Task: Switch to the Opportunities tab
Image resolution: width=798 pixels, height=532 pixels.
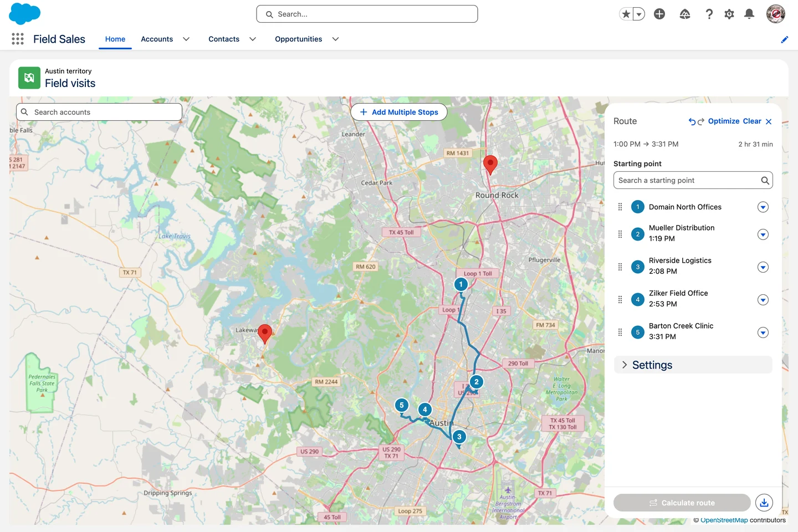Action: [x=299, y=39]
